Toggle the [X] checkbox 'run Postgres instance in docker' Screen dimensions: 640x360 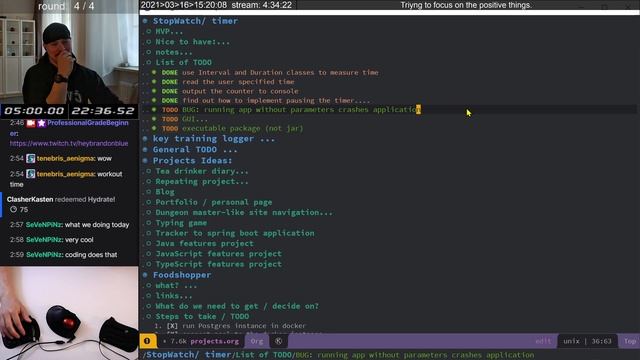172,326
